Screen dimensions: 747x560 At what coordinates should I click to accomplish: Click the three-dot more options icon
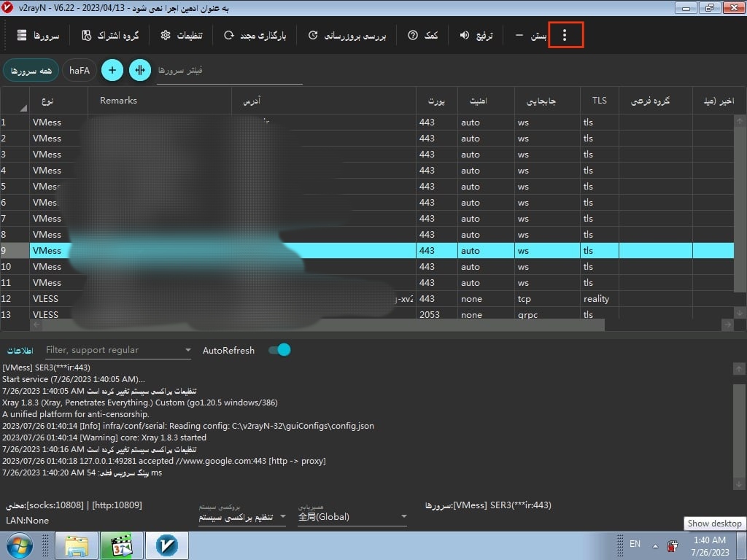[x=565, y=35]
